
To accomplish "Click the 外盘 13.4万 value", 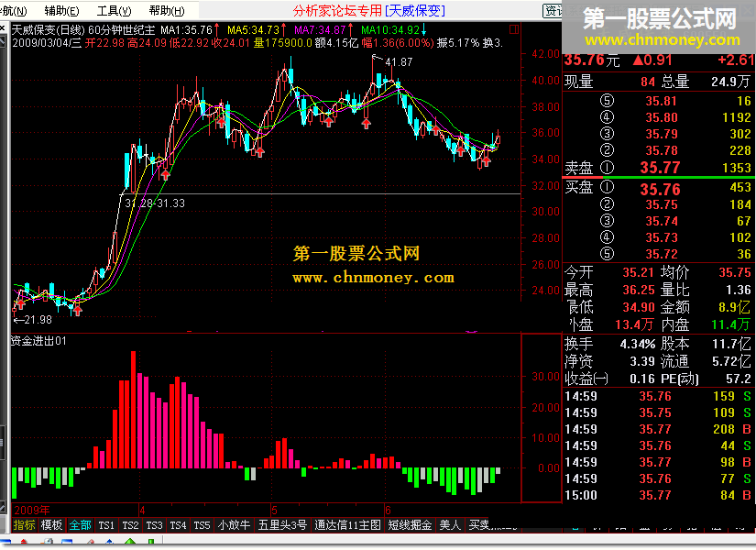I will 634,324.
